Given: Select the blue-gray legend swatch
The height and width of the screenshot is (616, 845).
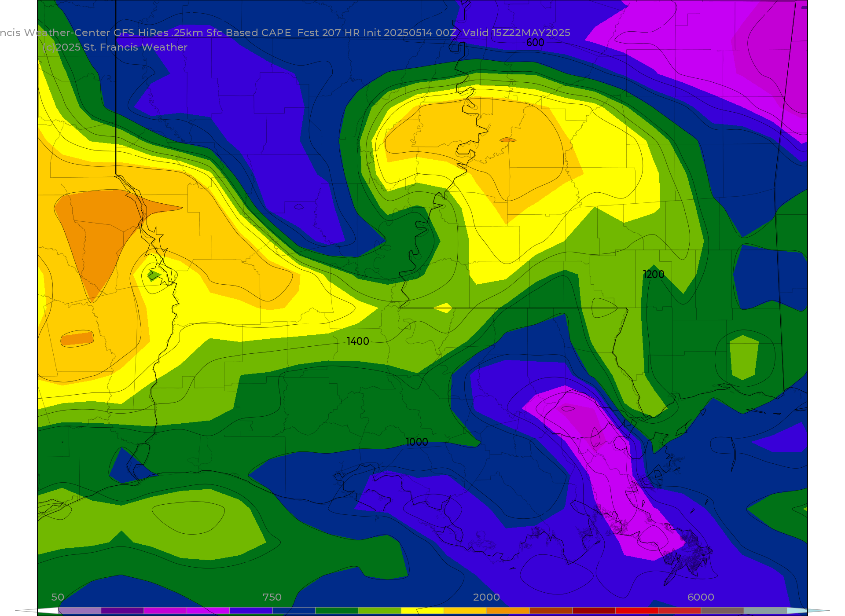Looking at the screenshot, I should 765,610.
